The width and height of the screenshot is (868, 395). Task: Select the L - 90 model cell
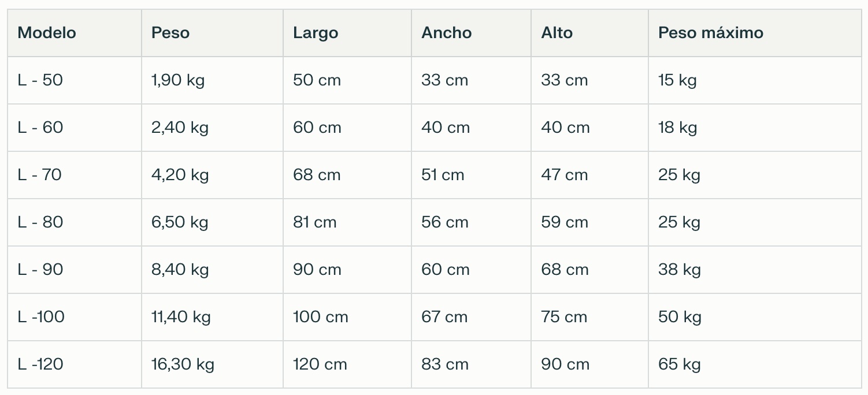point(40,270)
